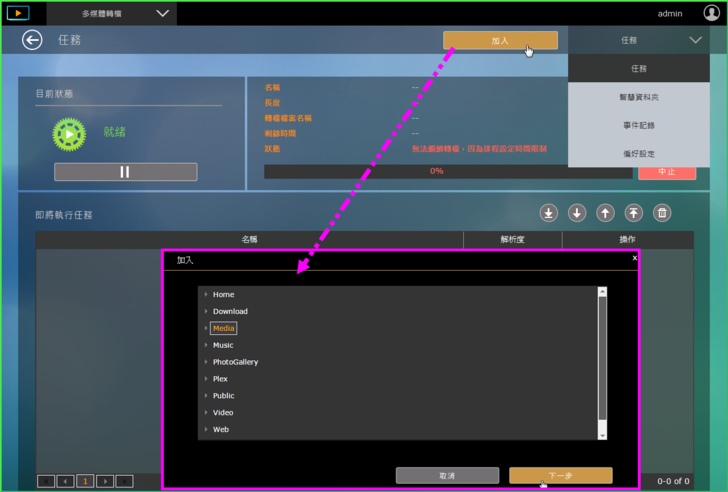Select the Music folder label
The height and width of the screenshot is (492, 728).
click(x=223, y=345)
